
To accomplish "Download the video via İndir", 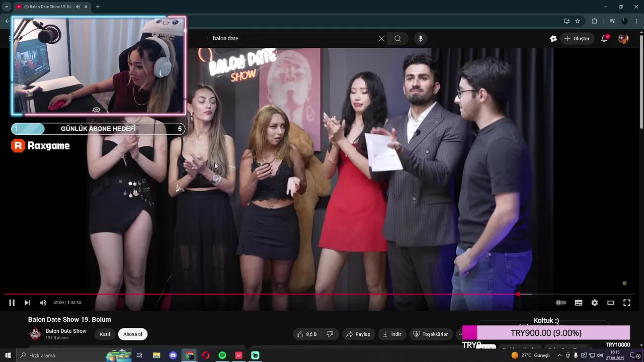I will click(392, 334).
